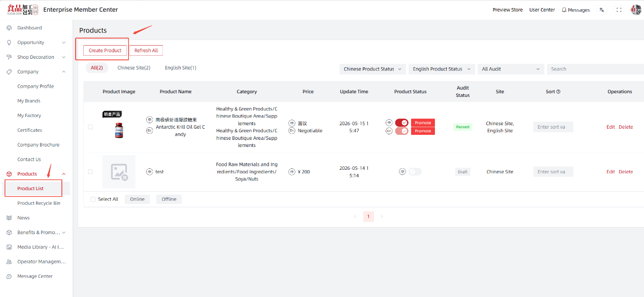Click the Opportunity lightbulb icon
Screen dimensions: 644x297
tap(9, 43)
